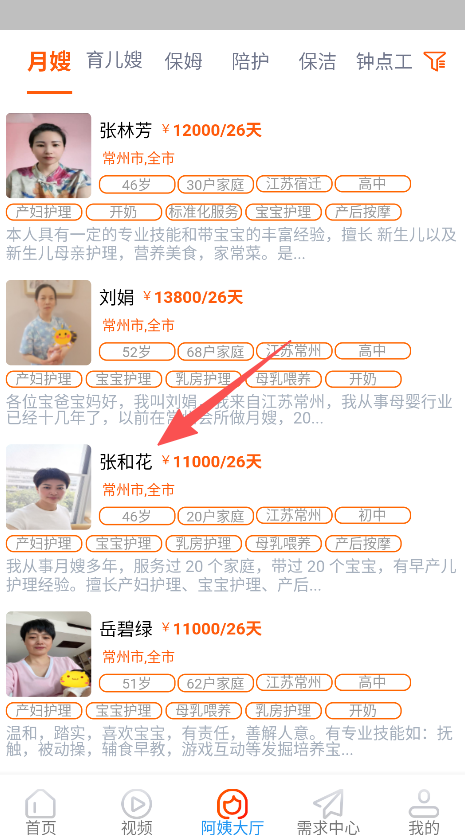The width and height of the screenshot is (465, 840).
Task: Open 我的 profile icon
Action: tap(424, 804)
